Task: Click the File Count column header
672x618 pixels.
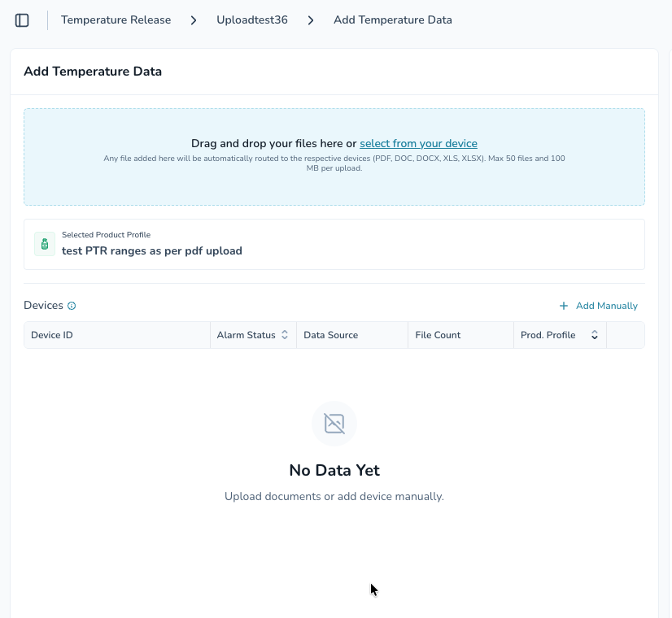Action: coord(460,335)
